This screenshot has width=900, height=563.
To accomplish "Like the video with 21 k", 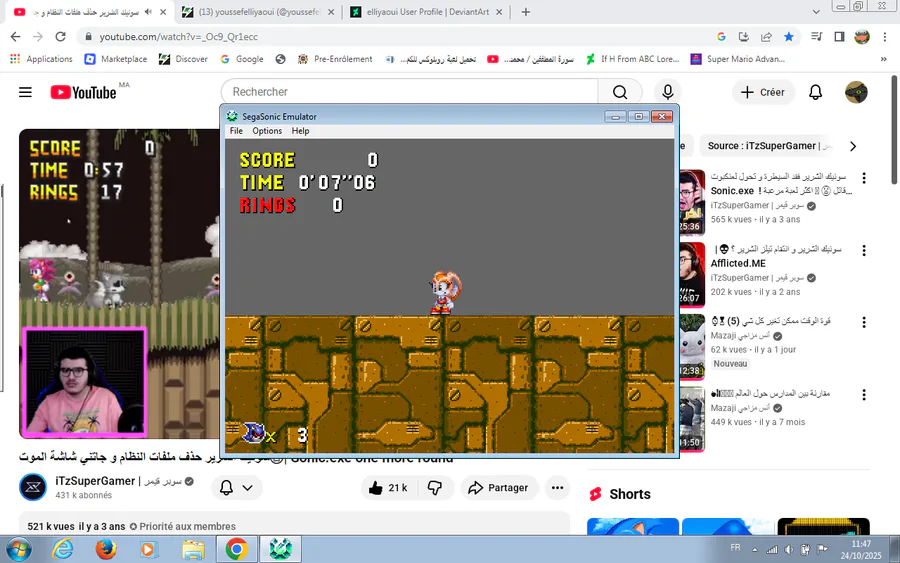I will coord(389,488).
